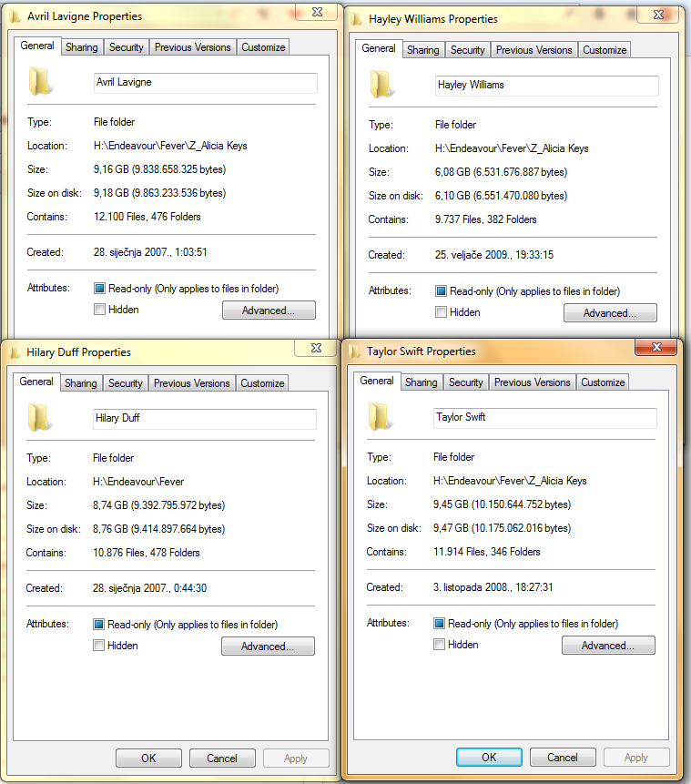
Task: Click OK in Hilary Duff Properties
Action: 148,758
